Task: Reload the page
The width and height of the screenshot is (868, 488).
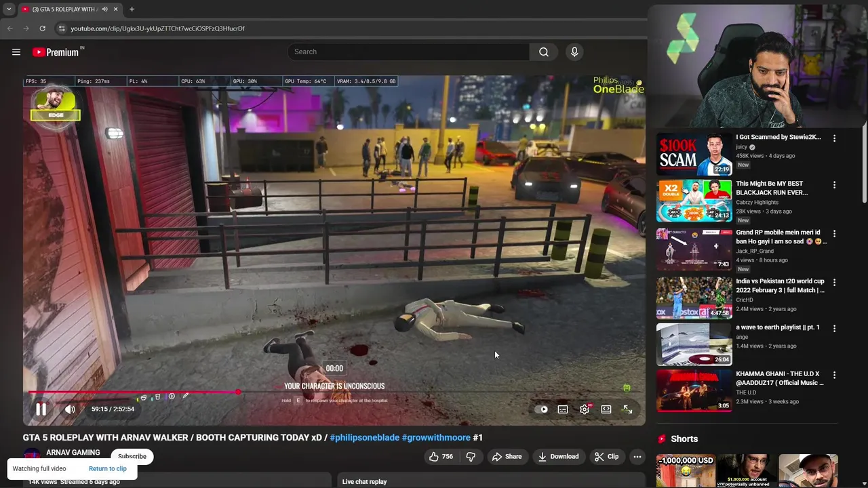Action: point(42,28)
